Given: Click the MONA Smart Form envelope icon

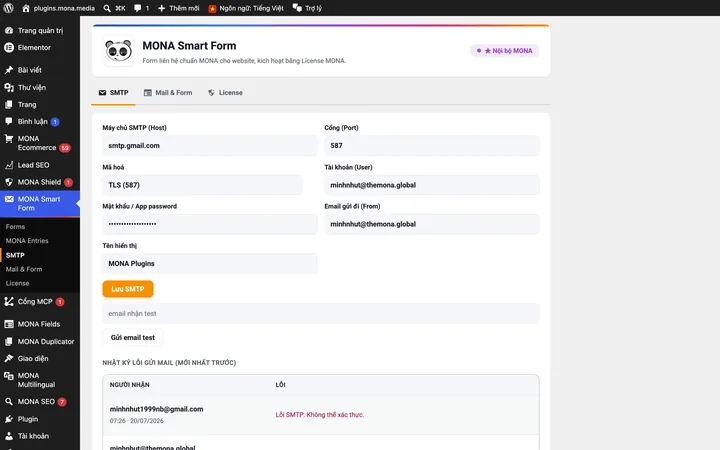Looking at the screenshot, I should pyautogui.click(x=9, y=199).
